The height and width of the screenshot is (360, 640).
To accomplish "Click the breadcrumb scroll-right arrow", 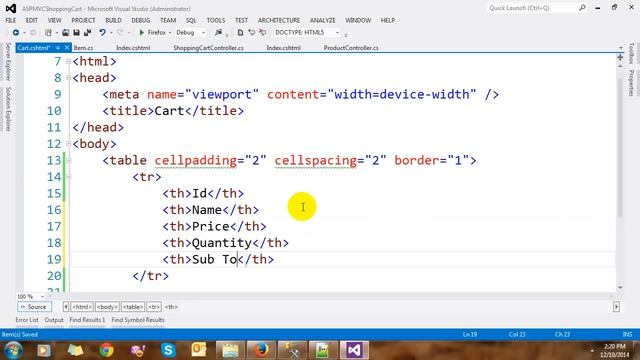I will [x=616, y=307].
